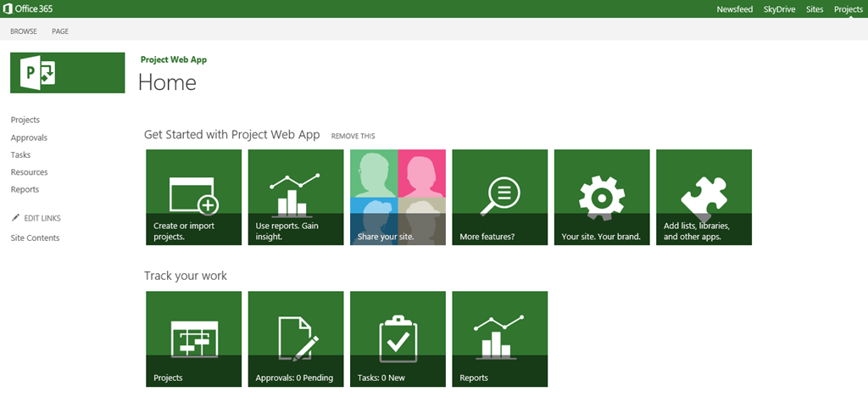Viewport: 868px width, 403px height.
Task: Go to Sites in the top bar
Action: click(815, 9)
